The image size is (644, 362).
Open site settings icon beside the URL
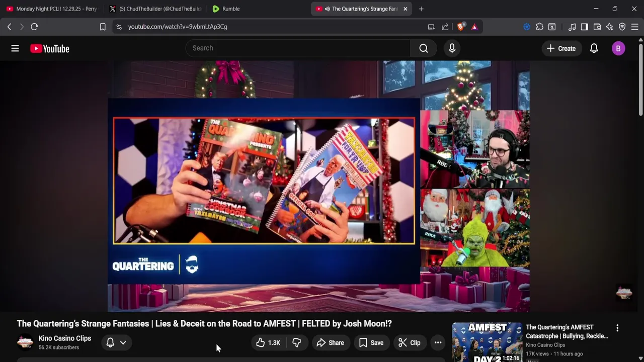119,27
